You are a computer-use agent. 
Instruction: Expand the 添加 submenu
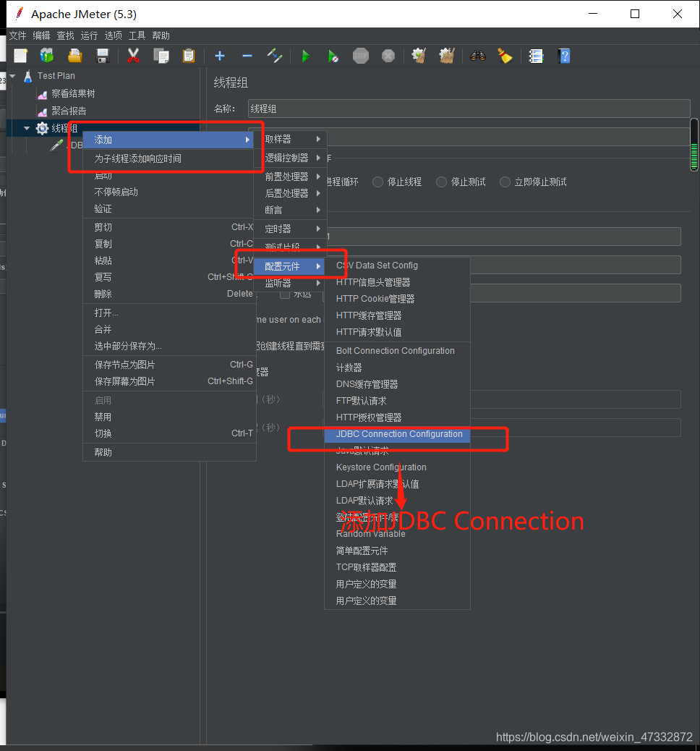168,140
